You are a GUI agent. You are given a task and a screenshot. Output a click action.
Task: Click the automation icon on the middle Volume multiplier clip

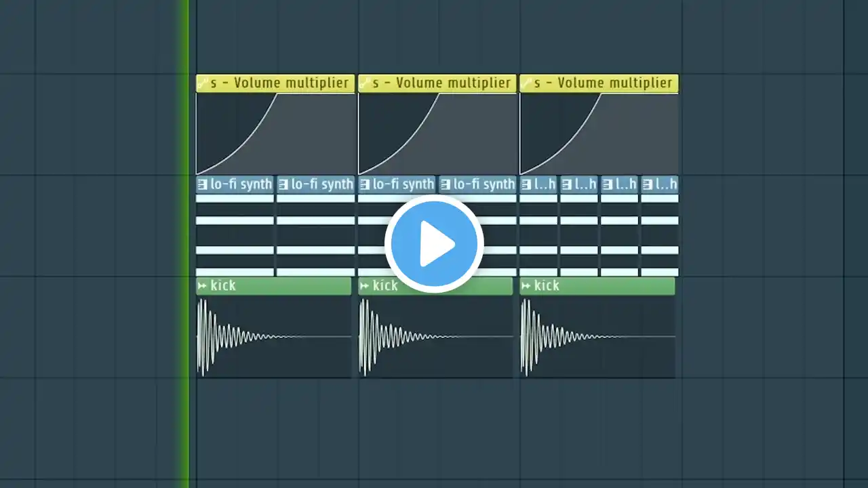(x=365, y=83)
